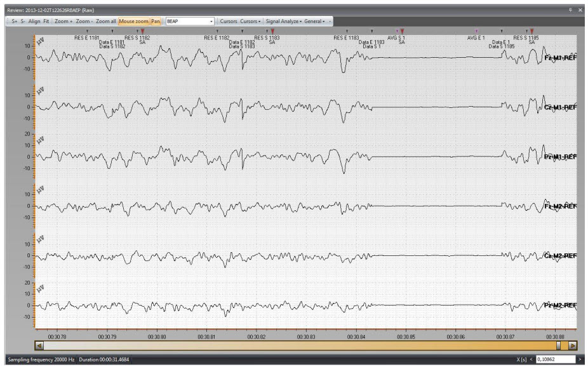Screen dimensions: 588x369
Task: Click the Review window title text
Action: click(51, 10)
